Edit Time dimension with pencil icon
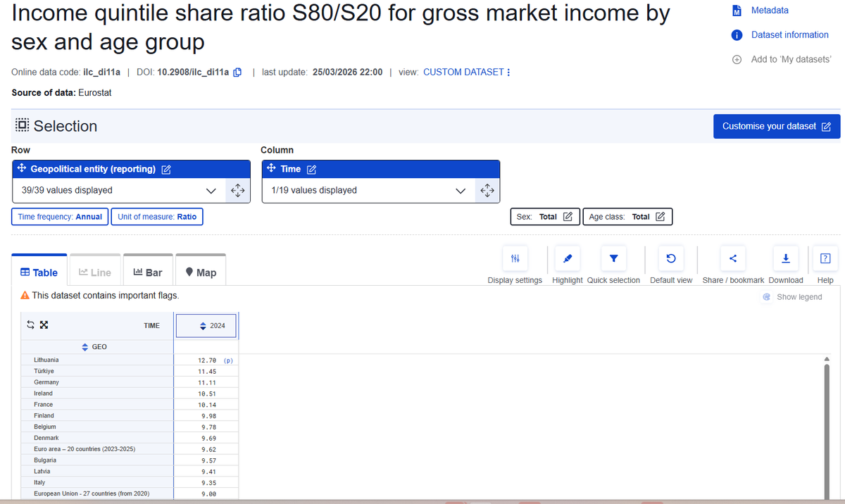845x504 pixels. coord(311,169)
